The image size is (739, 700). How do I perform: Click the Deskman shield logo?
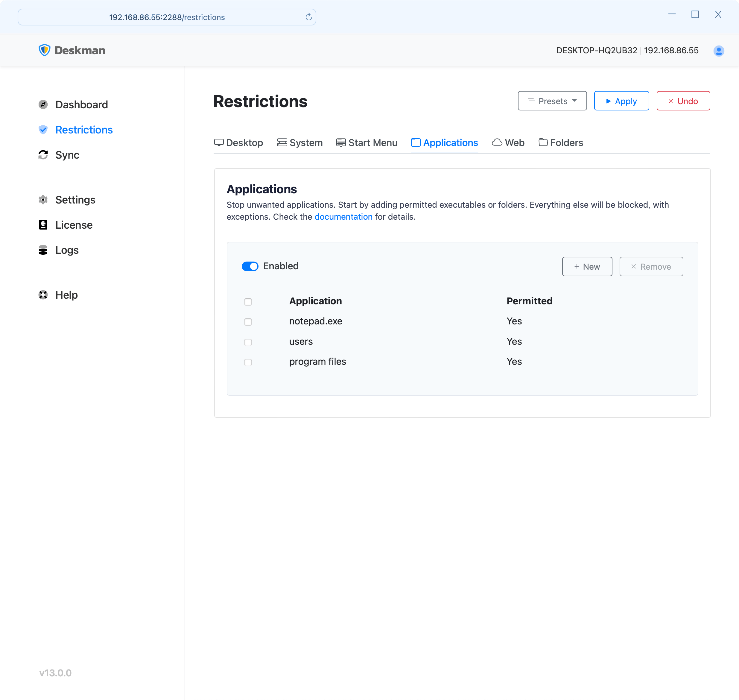coord(44,50)
